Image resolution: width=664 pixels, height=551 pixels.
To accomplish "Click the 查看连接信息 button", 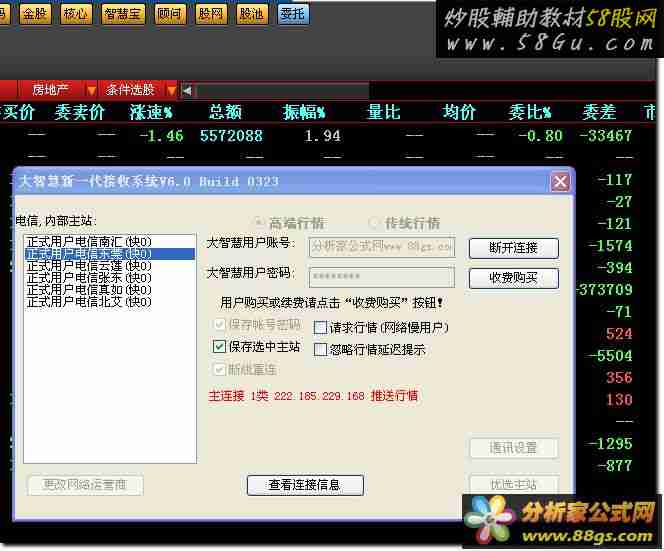I will [x=305, y=485].
